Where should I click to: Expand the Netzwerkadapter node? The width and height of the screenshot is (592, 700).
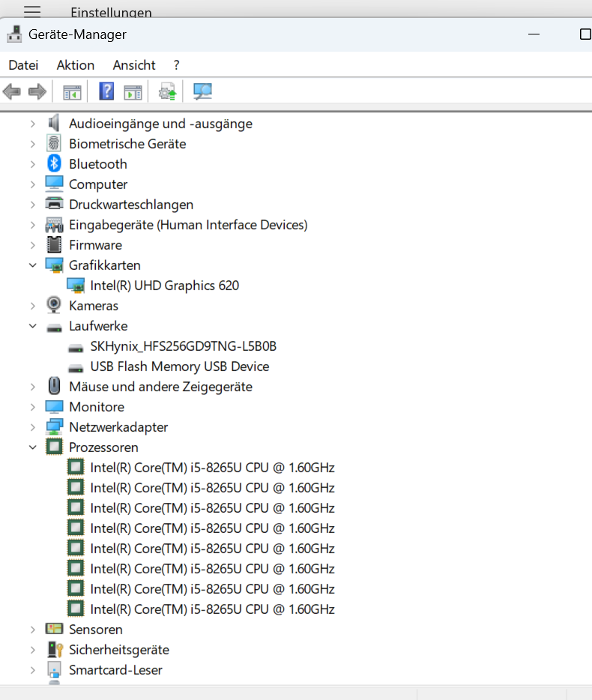coord(32,427)
